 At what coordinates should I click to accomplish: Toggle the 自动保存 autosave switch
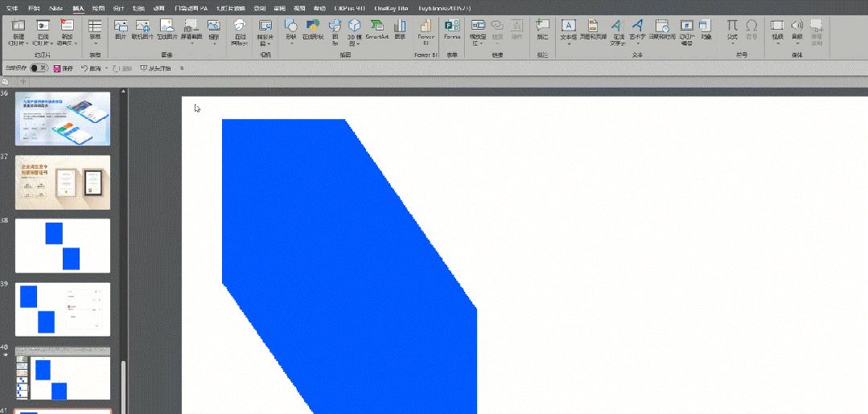(39, 68)
